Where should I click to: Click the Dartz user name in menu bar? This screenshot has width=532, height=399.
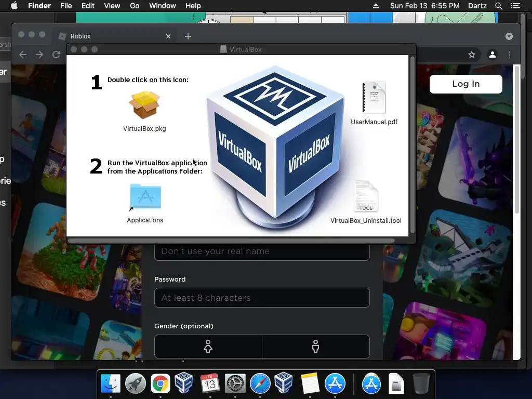coord(477,6)
